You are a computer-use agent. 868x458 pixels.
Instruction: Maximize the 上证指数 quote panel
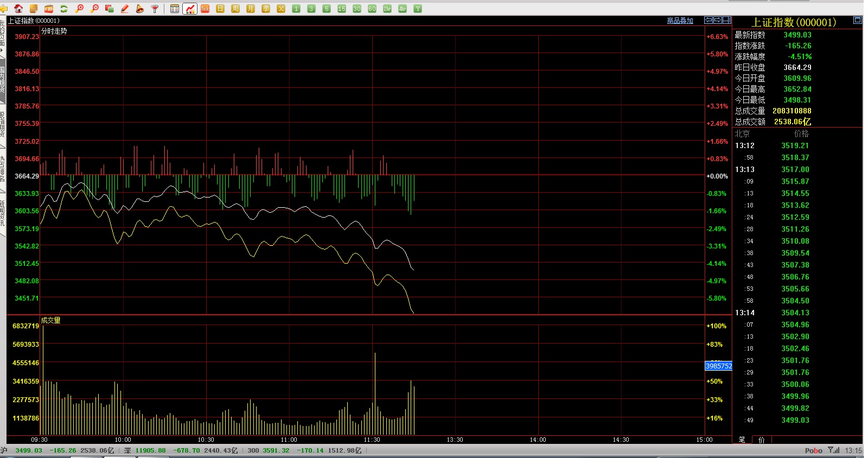857,21
